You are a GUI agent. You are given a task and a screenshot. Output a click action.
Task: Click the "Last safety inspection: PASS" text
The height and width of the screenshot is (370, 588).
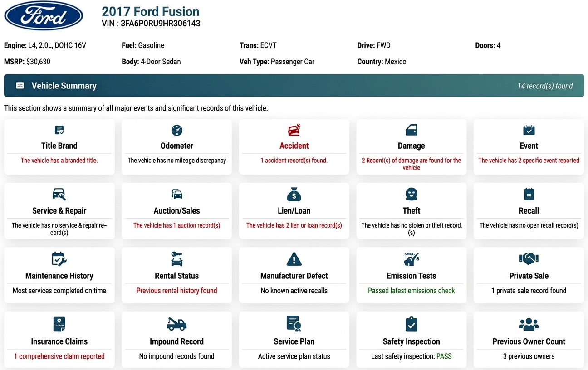(x=412, y=356)
